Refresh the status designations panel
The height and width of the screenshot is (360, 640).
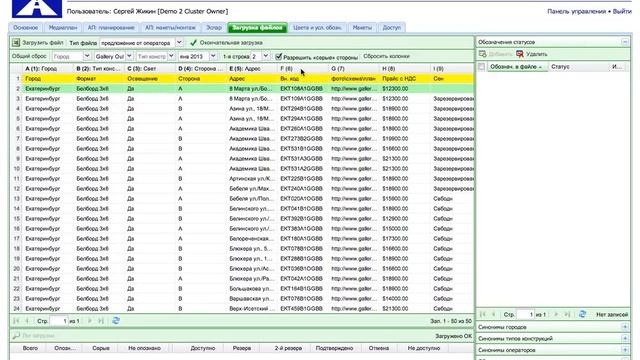coord(582,314)
